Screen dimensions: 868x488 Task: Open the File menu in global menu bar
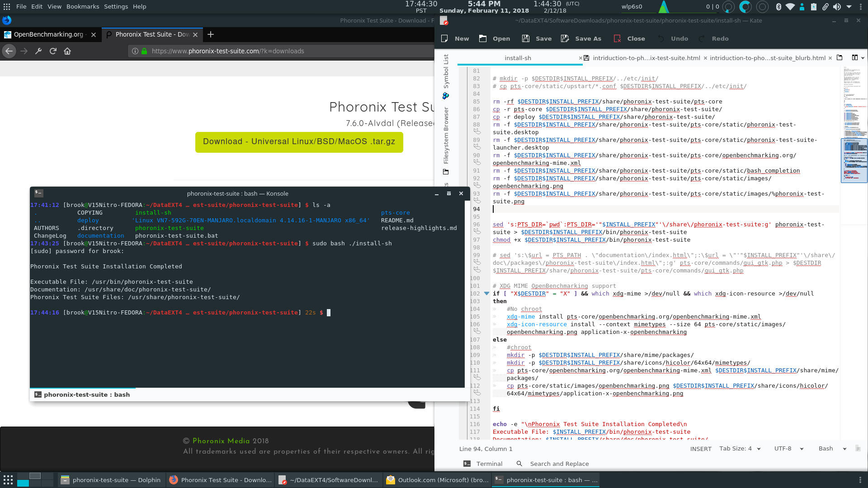[x=21, y=6]
